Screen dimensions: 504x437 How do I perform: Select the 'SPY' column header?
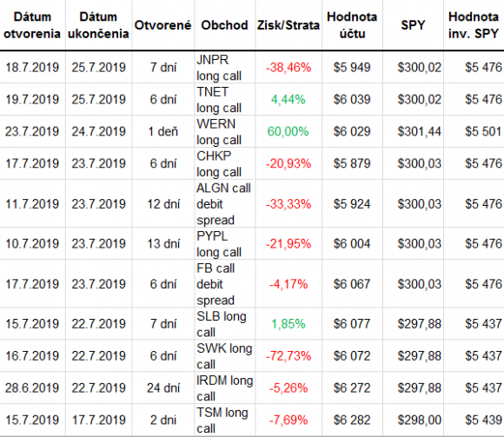pyautogui.click(x=413, y=25)
